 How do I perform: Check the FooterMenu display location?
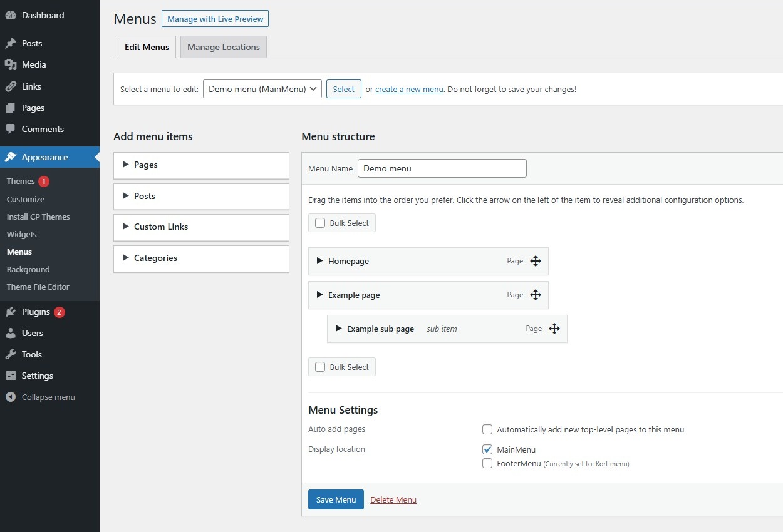point(487,464)
